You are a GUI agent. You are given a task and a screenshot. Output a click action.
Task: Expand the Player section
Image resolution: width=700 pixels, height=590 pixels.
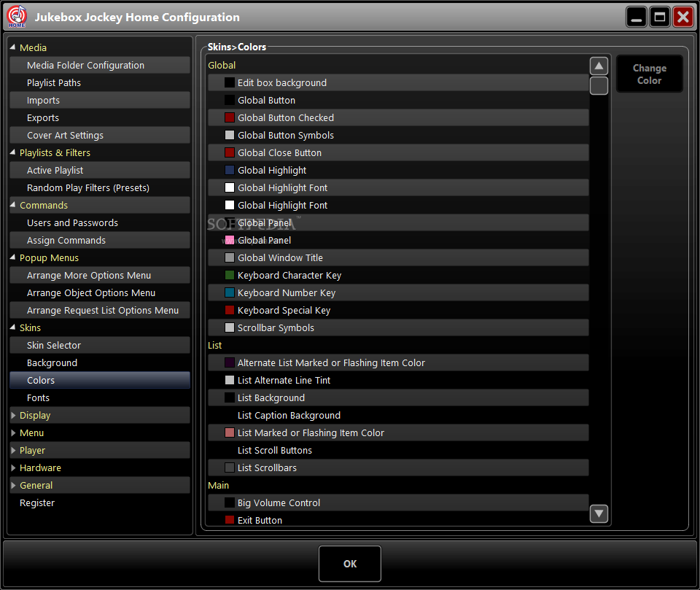point(13,450)
